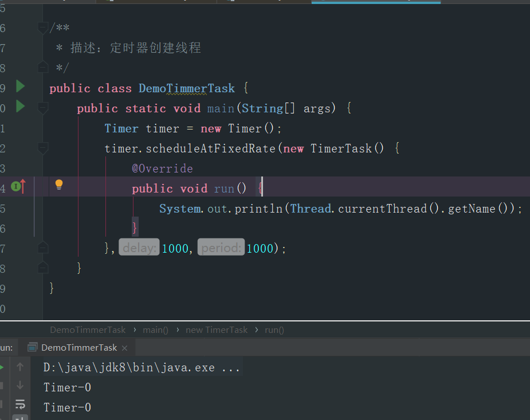Image resolution: width=530 pixels, height=420 pixels.
Task: Click the getName() call in the println line
Action: (478, 209)
